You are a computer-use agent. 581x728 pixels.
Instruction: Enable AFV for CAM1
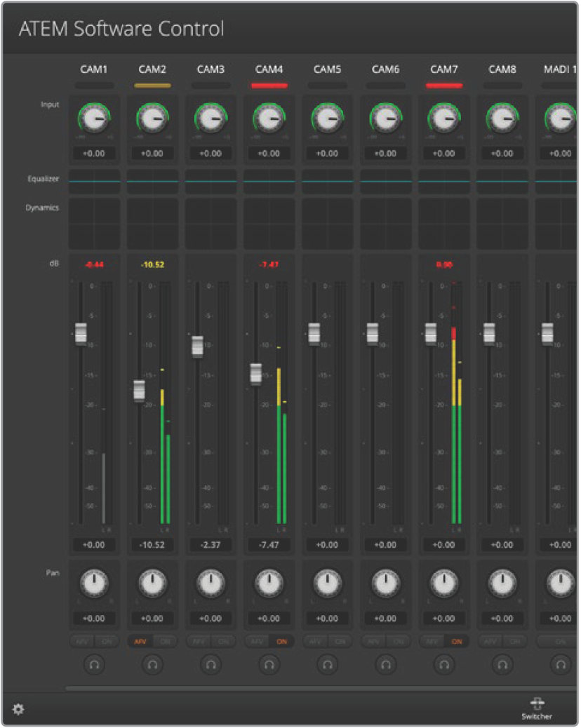coord(84,641)
